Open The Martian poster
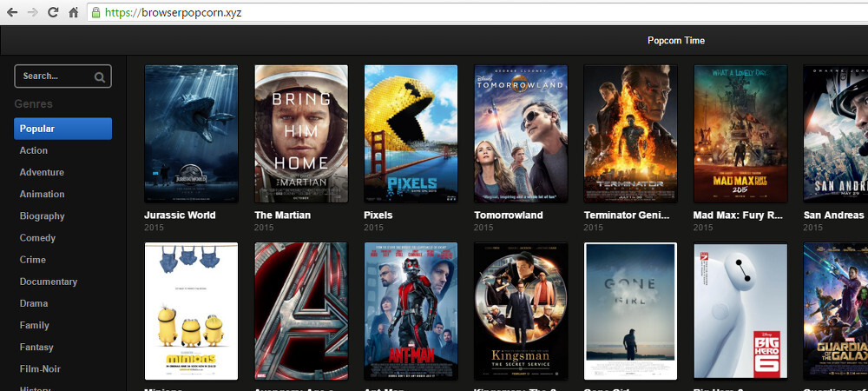 pos(301,134)
